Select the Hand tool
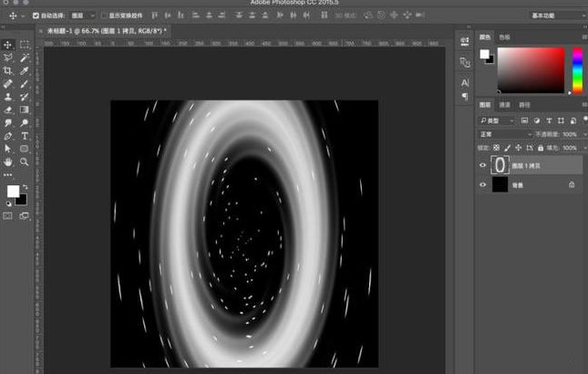 tap(8, 161)
